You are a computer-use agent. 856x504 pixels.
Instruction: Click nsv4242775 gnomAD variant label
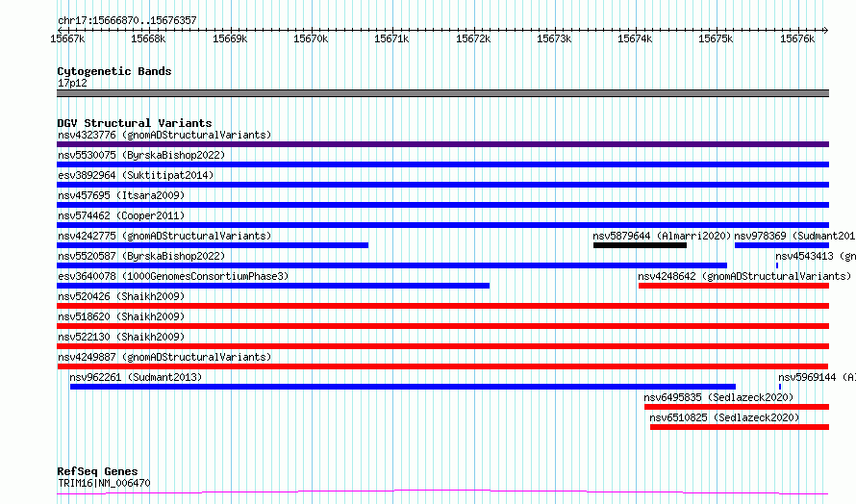coord(164,236)
